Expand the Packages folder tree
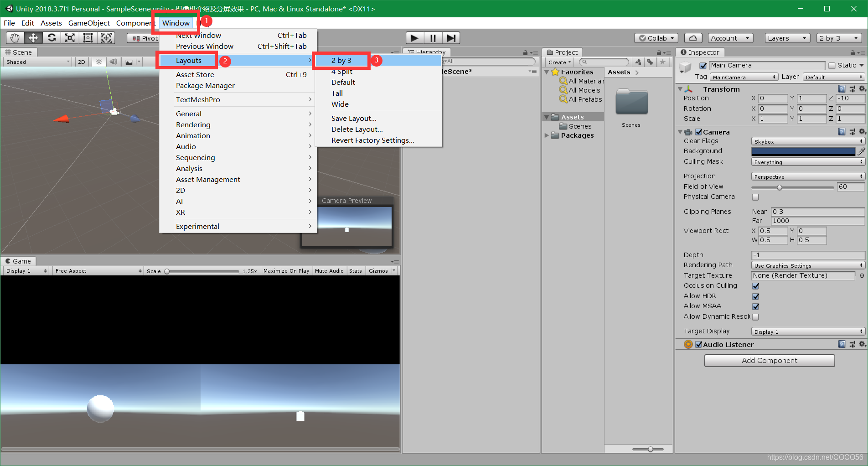The image size is (868, 466). 547,135
